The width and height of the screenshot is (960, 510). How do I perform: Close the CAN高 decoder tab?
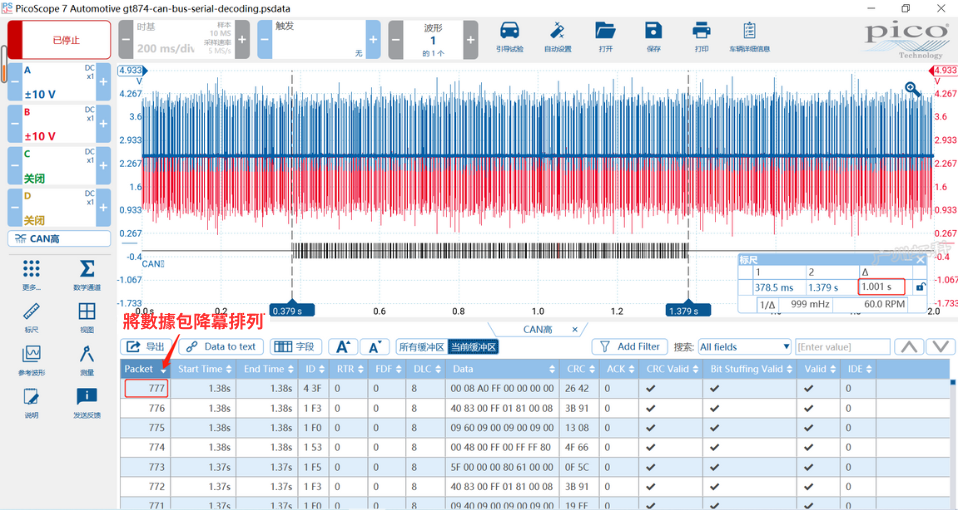click(x=575, y=329)
